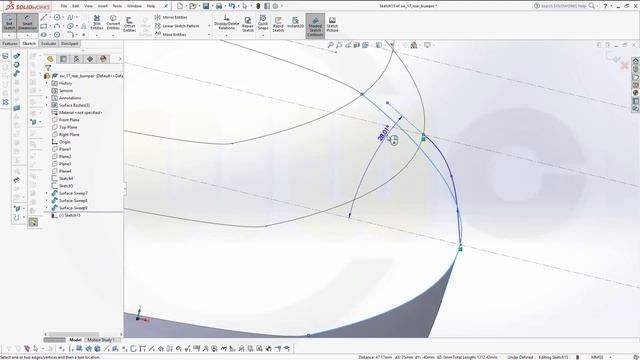Open dropdown under Display/Delete Relations

227,36
